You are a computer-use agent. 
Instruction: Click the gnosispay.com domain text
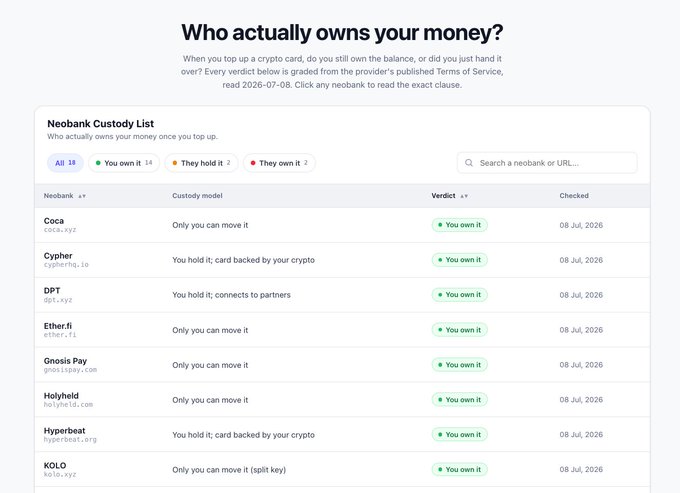point(70,370)
